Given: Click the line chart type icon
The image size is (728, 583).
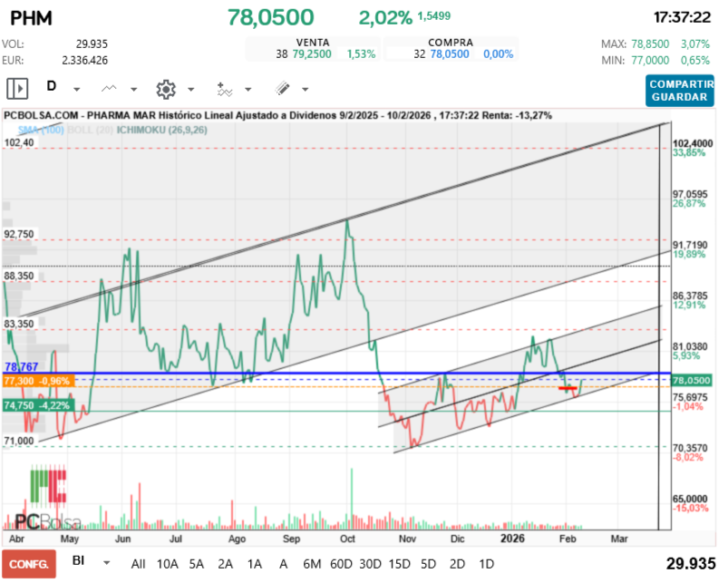Looking at the screenshot, I should [x=110, y=88].
